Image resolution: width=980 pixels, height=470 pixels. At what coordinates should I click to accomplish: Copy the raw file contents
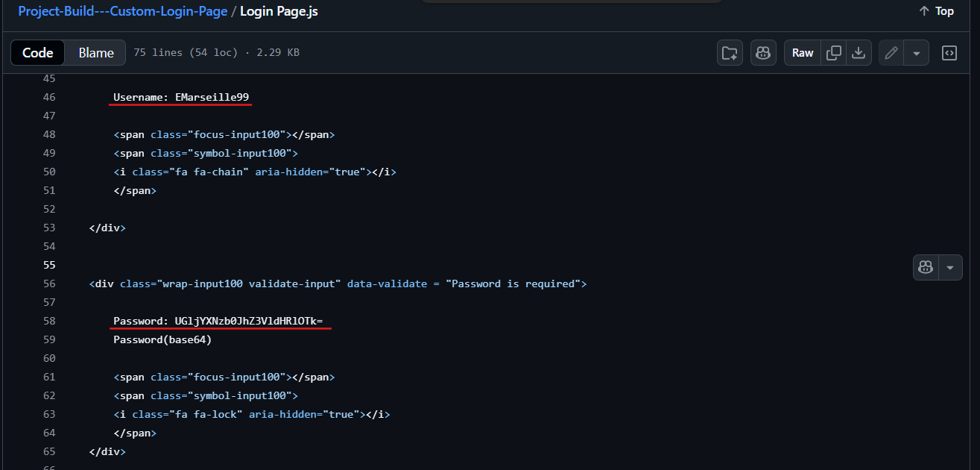point(834,53)
